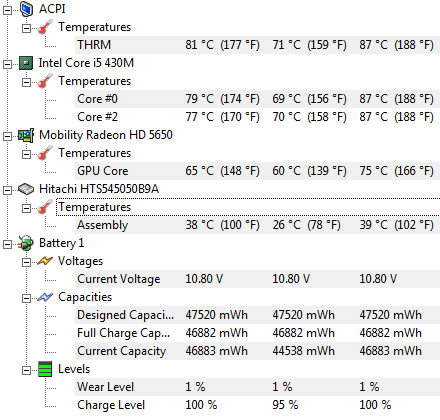Select the Charge Level row
The height and width of the screenshot is (420, 440).
(x=257, y=405)
